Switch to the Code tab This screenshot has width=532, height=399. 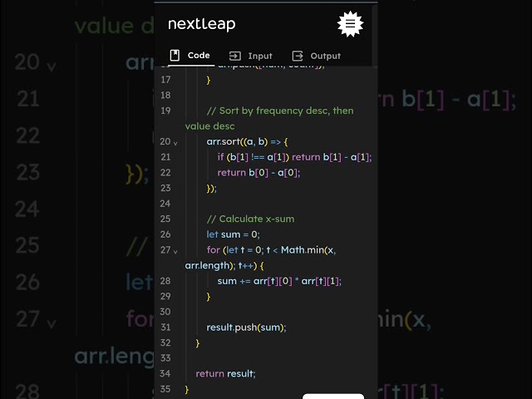[x=190, y=56]
